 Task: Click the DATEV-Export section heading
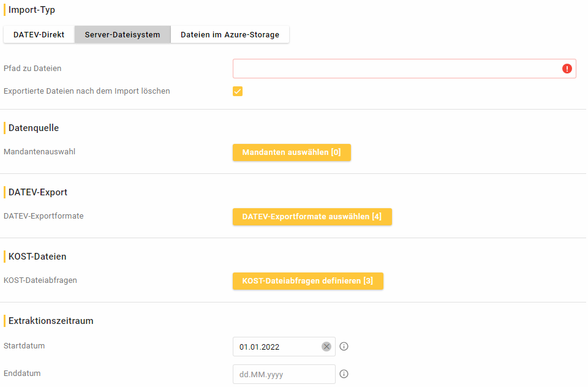[x=38, y=192]
